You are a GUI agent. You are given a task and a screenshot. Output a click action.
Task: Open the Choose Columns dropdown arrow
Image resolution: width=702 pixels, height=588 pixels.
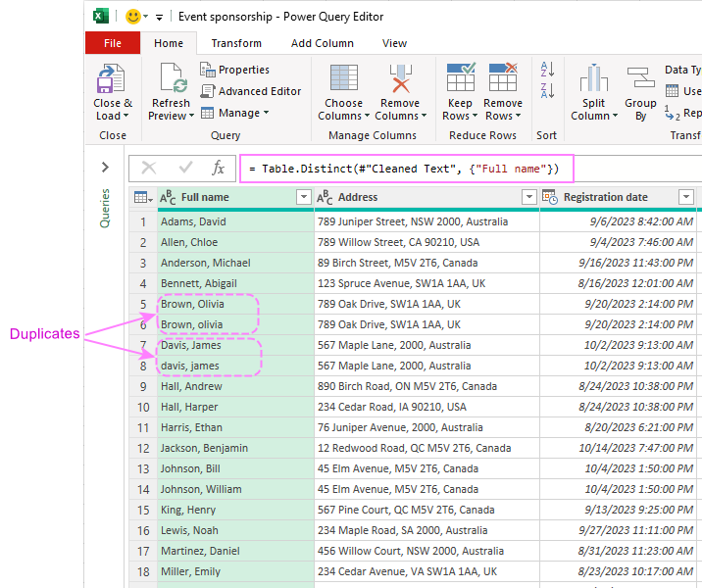(x=367, y=116)
